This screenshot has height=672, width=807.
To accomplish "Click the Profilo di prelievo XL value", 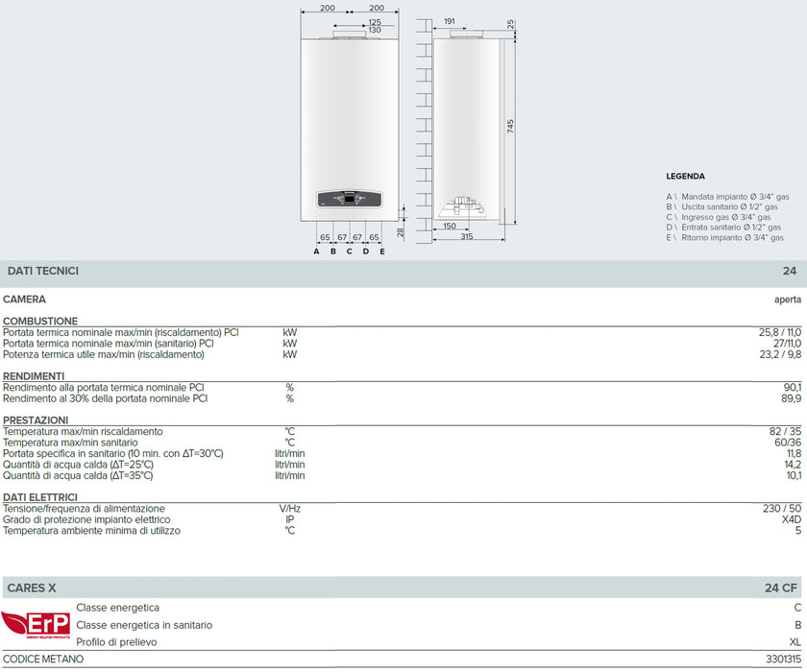I will click(794, 642).
